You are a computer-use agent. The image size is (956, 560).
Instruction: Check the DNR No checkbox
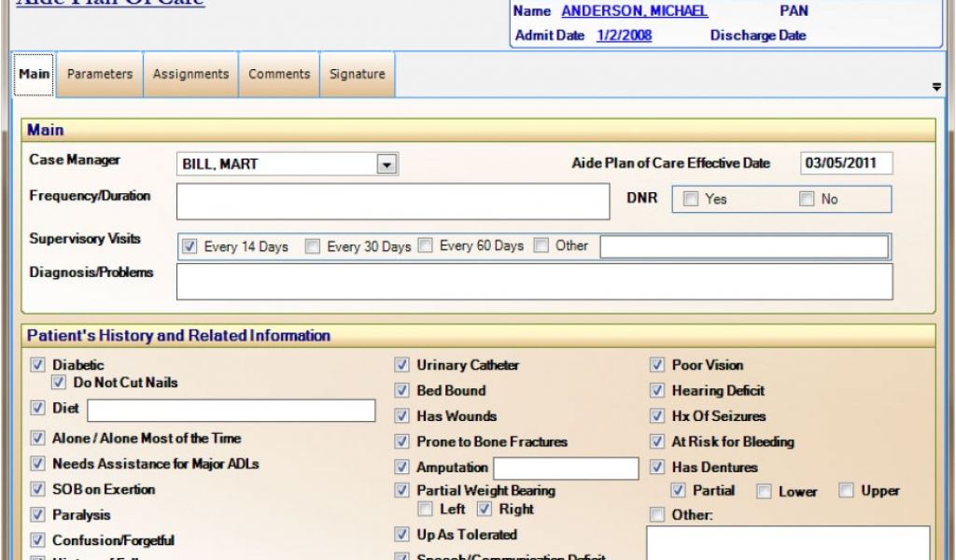tap(807, 199)
